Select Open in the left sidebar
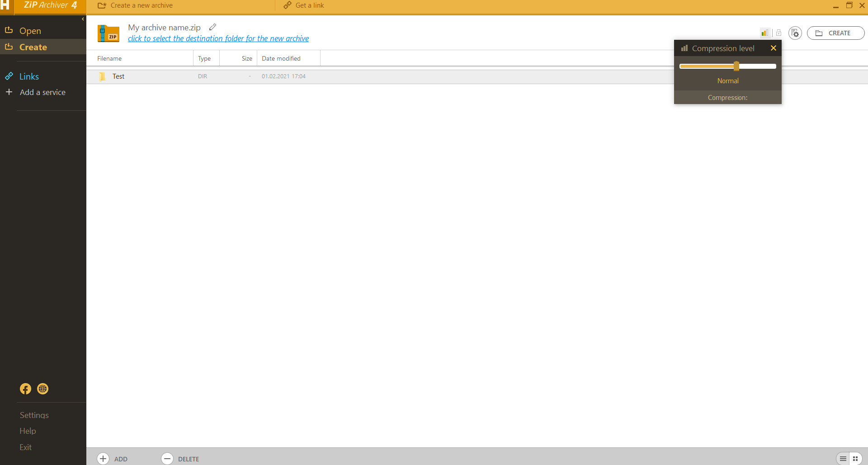This screenshot has height=465, width=868. point(30,31)
